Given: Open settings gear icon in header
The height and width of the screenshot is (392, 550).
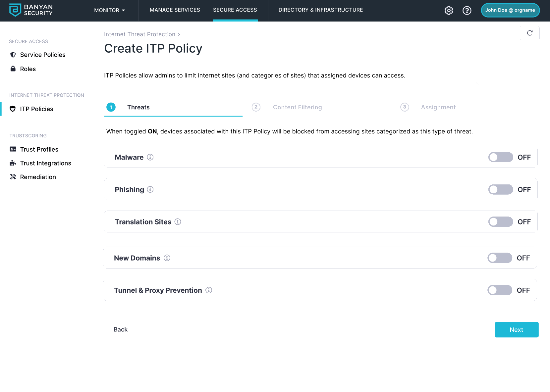Looking at the screenshot, I should (449, 11).
